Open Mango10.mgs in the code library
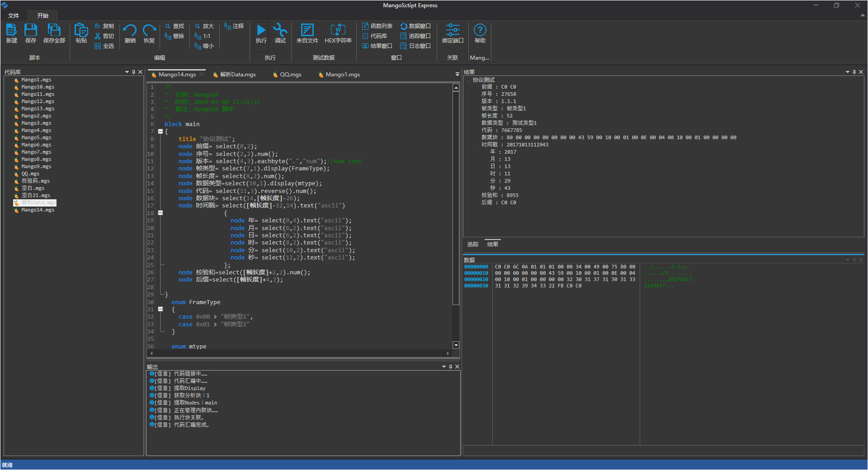 [34, 87]
